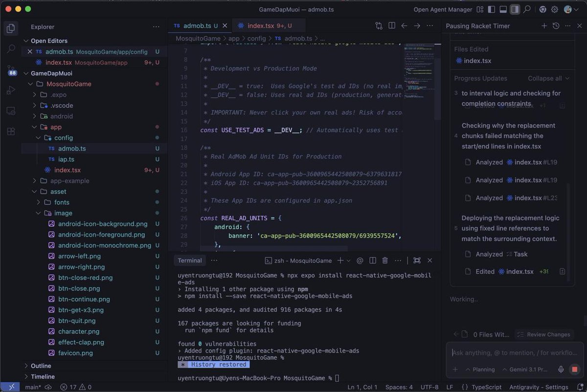Open the Remote Explorer monitor icon
Screen dimensions: 587x392
click(10, 111)
